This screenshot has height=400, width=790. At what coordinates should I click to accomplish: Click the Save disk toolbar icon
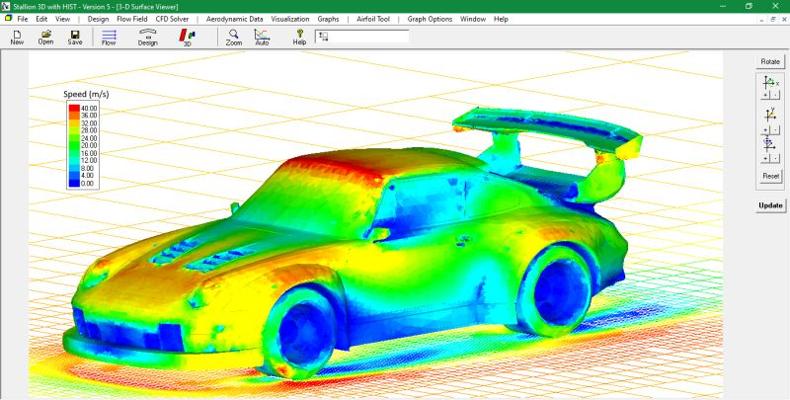point(75,37)
